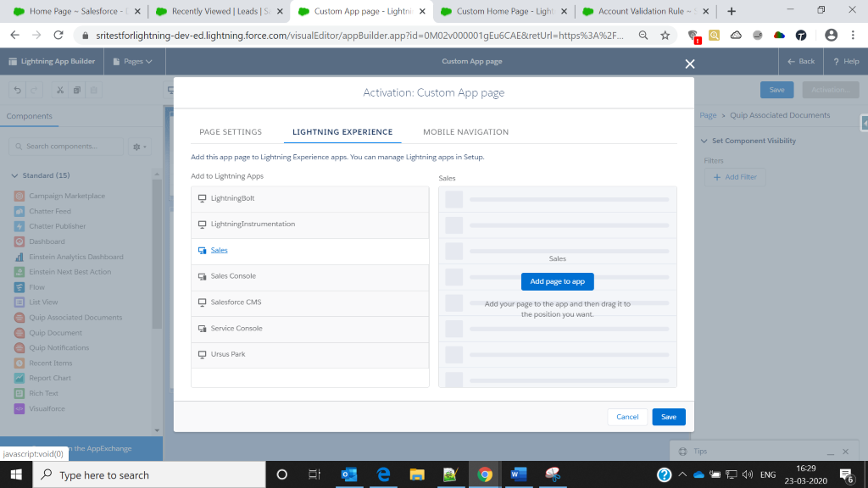Click Cancel in the Activation dialog
This screenshot has width=868, height=488.
click(627, 417)
